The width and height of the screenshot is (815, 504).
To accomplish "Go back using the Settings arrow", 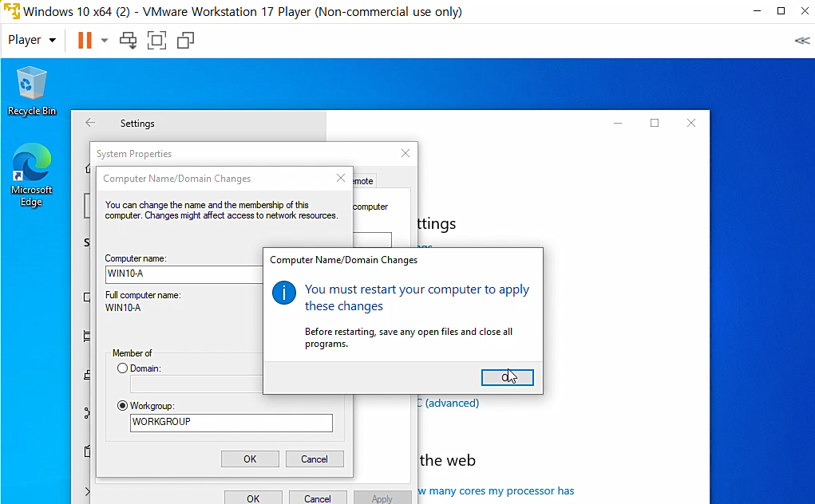I will coord(90,123).
